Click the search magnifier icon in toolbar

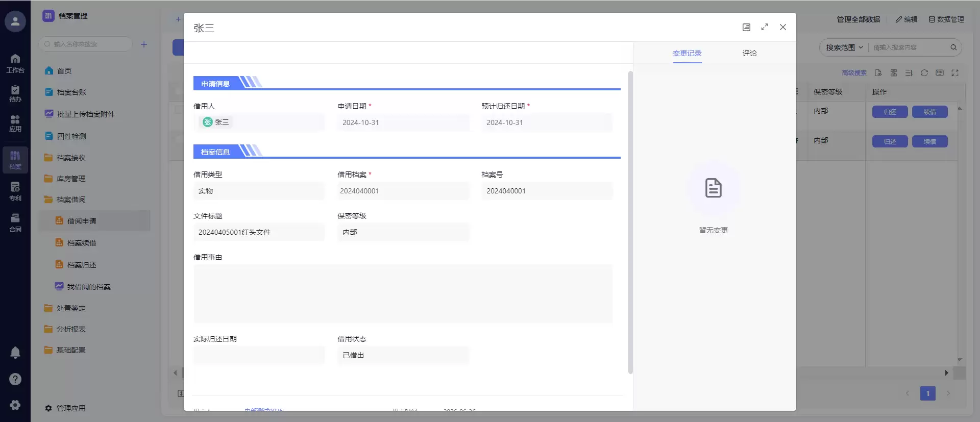coord(953,47)
